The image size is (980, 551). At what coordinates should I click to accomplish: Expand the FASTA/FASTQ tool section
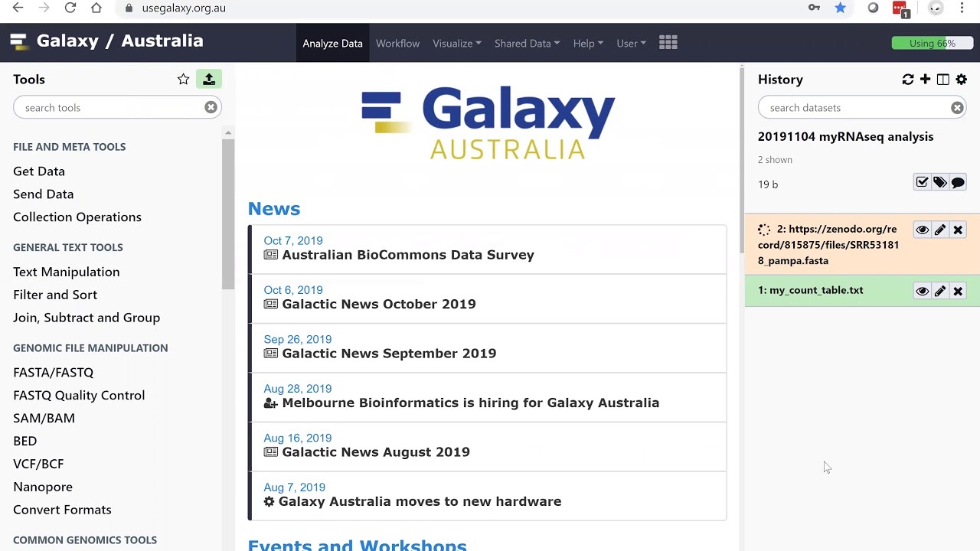pos(54,372)
